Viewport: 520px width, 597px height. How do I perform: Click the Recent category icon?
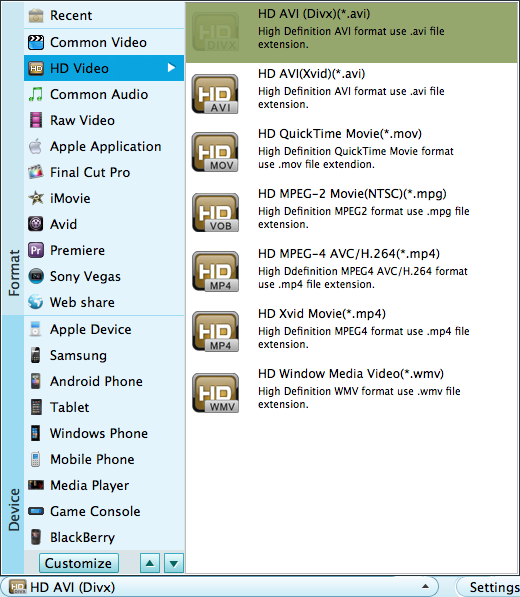click(36, 16)
